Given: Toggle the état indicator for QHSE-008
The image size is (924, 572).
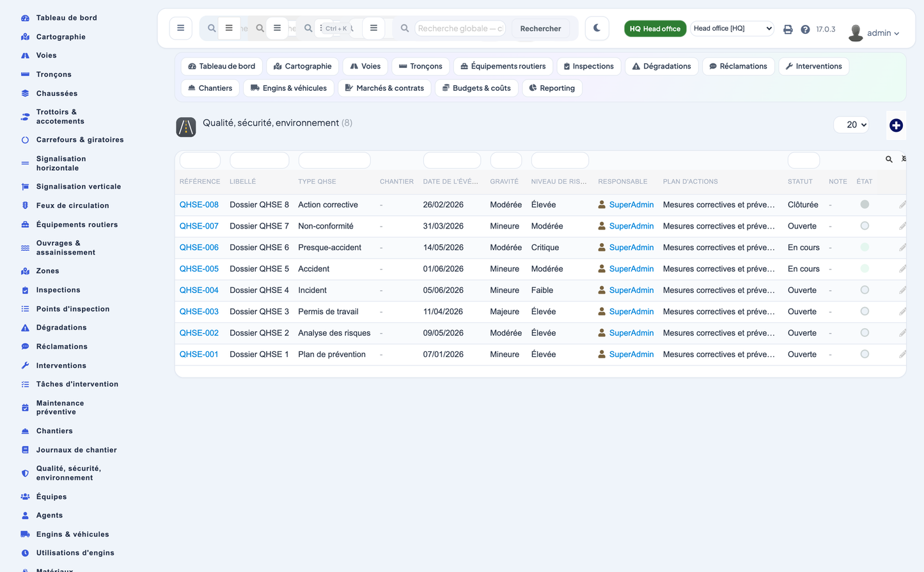Looking at the screenshot, I should tap(865, 205).
